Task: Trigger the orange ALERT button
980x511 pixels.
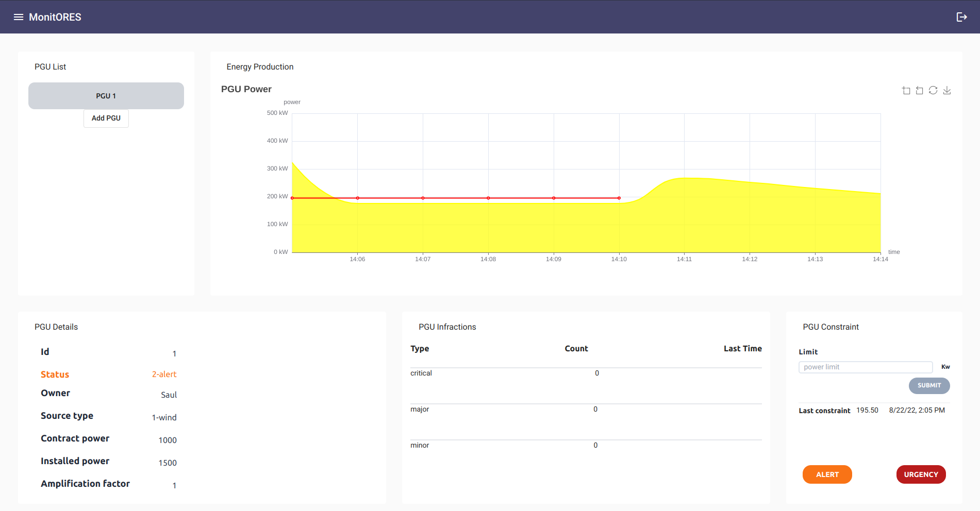Action: tap(827, 474)
